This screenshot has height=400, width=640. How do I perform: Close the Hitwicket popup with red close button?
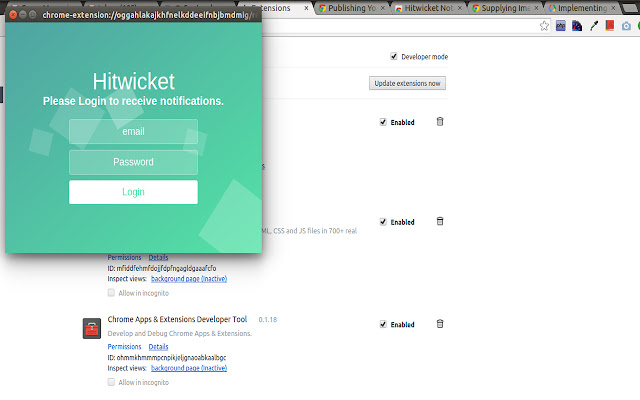pyautogui.click(x=13, y=15)
